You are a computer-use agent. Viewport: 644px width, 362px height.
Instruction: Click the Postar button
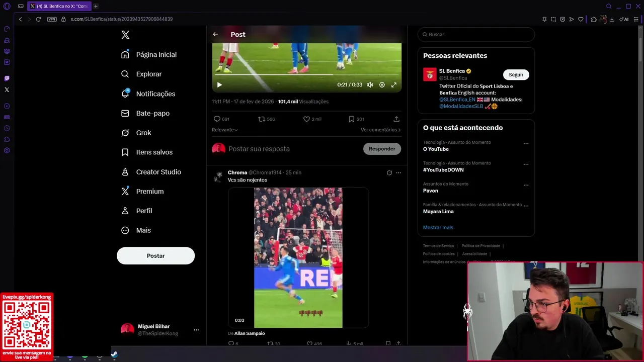coord(155,255)
